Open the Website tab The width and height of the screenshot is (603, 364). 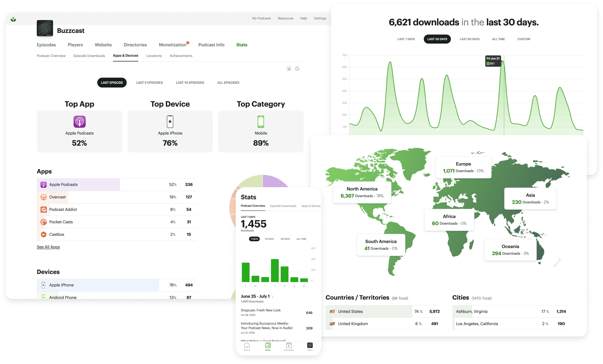coord(103,45)
